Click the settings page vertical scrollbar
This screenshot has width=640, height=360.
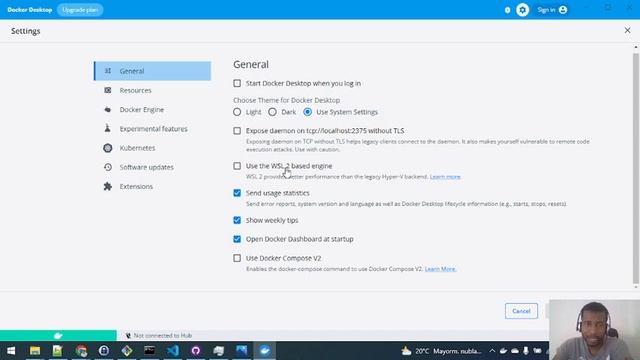pyautogui.click(x=636, y=167)
